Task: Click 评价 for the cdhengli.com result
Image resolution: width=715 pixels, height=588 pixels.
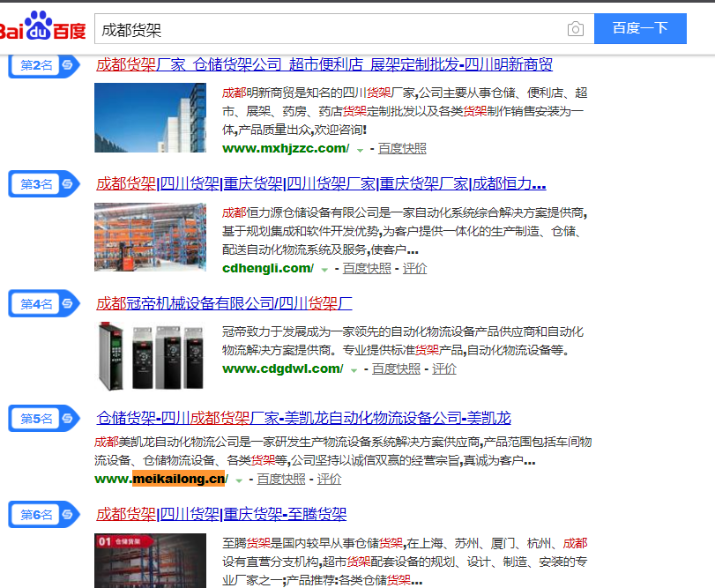Action: coord(414,269)
